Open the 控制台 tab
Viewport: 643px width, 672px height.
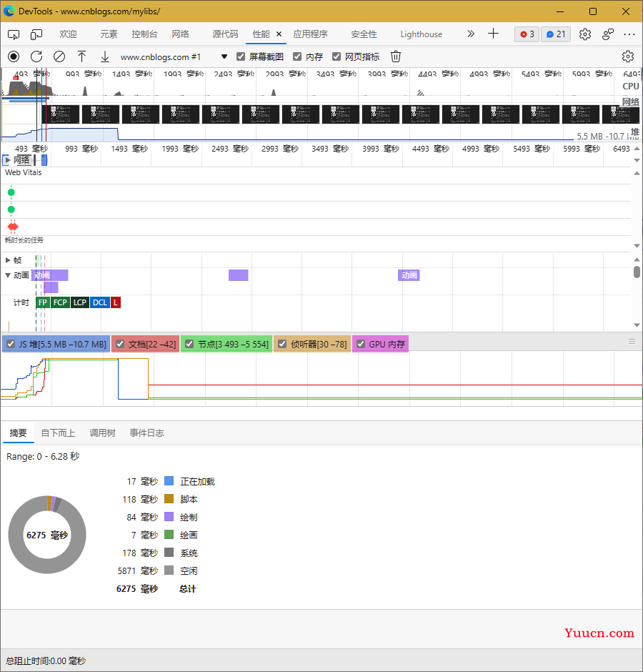[x=144, y=34]
